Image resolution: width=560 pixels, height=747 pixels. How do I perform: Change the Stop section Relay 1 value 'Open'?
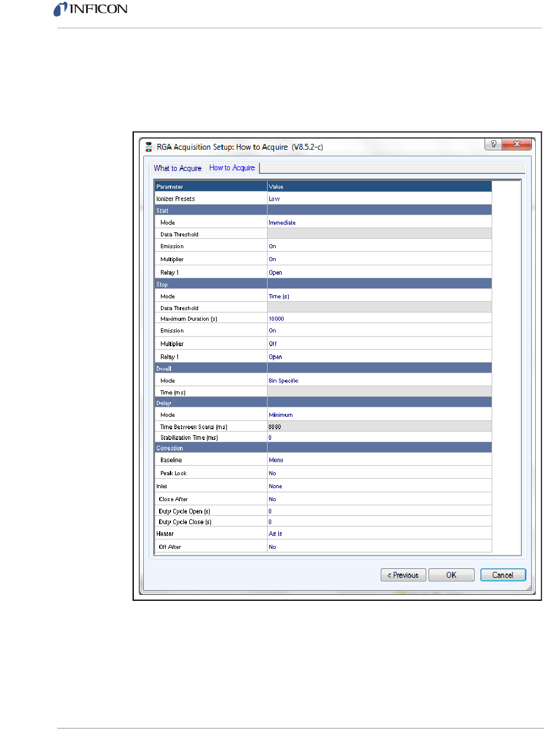380,357
